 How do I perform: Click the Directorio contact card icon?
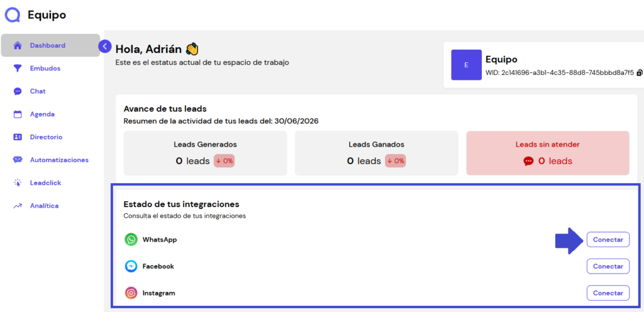17,137
